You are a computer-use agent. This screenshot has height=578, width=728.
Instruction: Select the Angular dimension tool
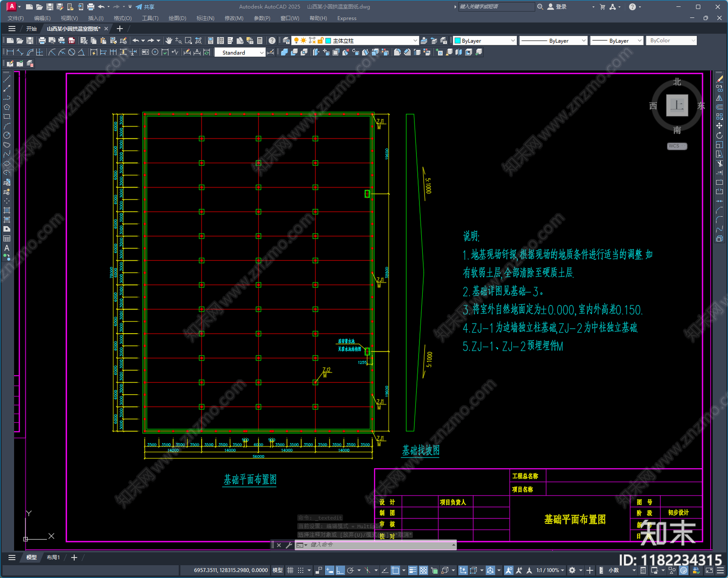(81, 52)
